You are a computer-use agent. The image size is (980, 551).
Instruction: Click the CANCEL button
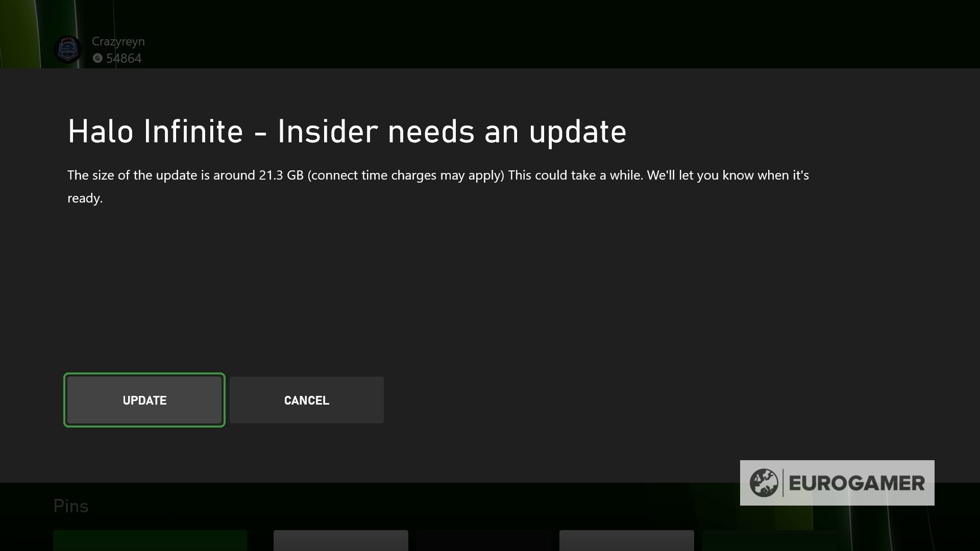click(307, 400)
